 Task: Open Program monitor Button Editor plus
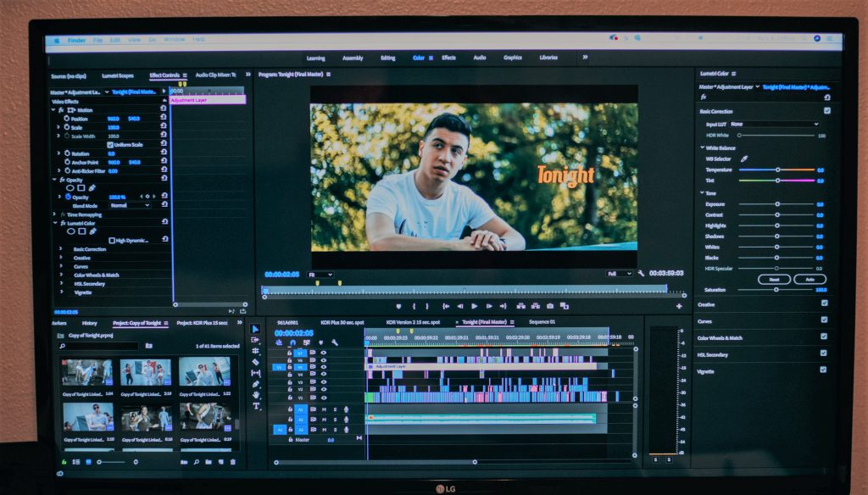[679, 306]
